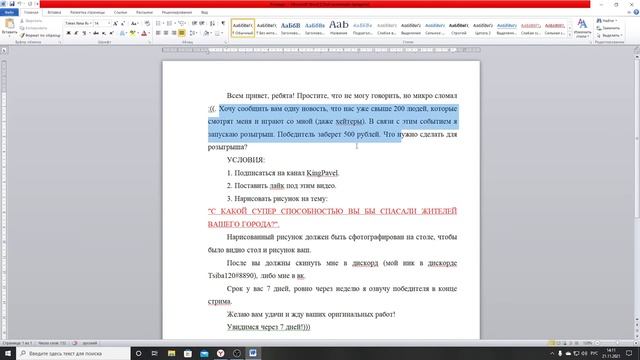Apply the yellow text highlight color
The height and width of the screenshot is (360, 640).
tap(132, 33)
